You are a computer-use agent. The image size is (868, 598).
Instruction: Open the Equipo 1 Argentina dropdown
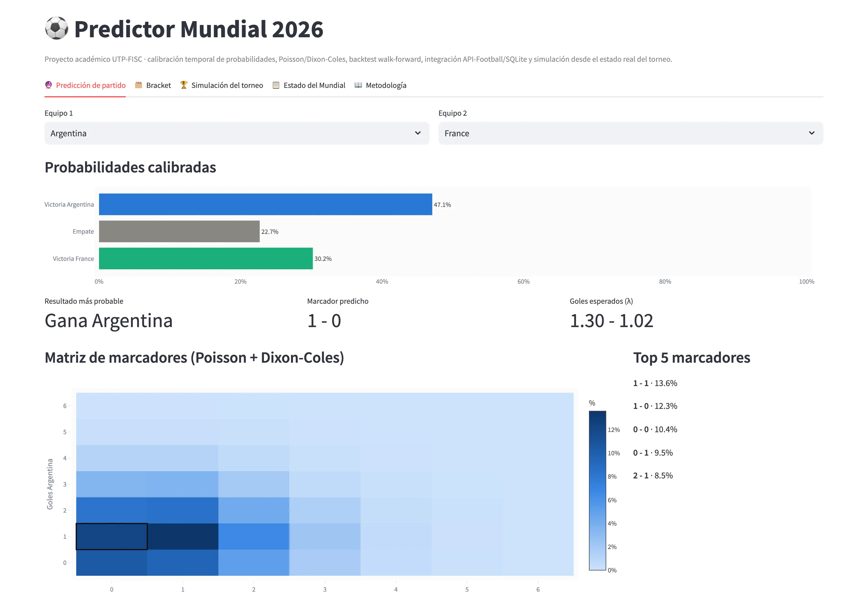[237, 134]
